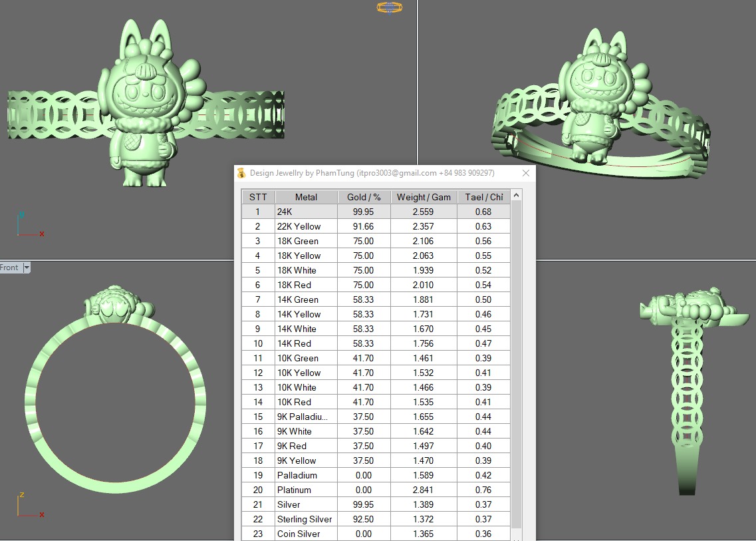
Task: Click the scrollbar up arrow in table
Action: (517, 196)
